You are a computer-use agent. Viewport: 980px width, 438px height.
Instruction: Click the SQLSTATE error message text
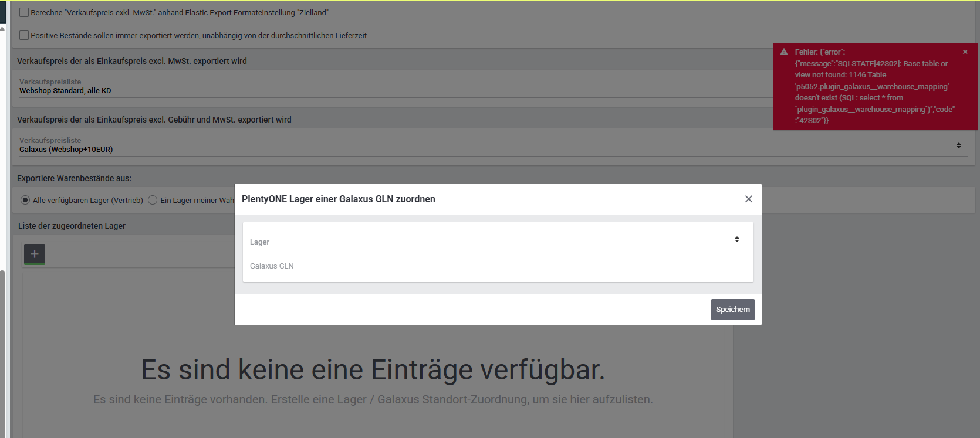871,86
